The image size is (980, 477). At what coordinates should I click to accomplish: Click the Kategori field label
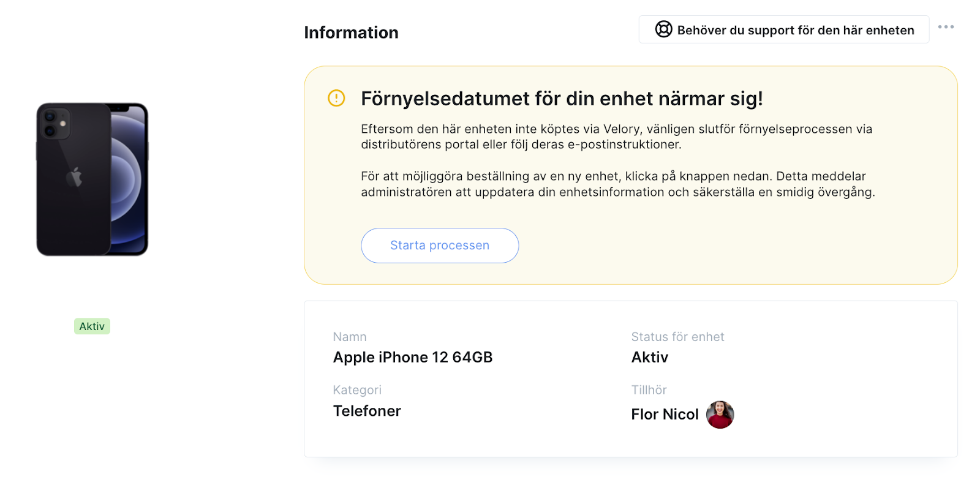pyautogui.click(x=357, y=390)
